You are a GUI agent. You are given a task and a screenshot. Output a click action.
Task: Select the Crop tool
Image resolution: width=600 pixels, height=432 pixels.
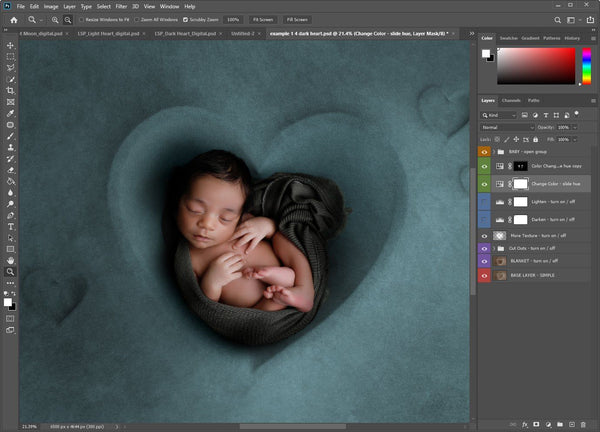point(10,90)
